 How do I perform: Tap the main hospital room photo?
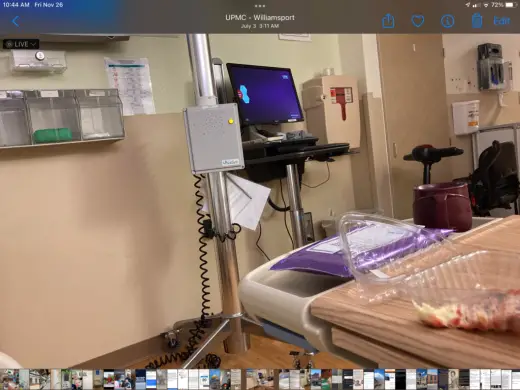(260, 201)
